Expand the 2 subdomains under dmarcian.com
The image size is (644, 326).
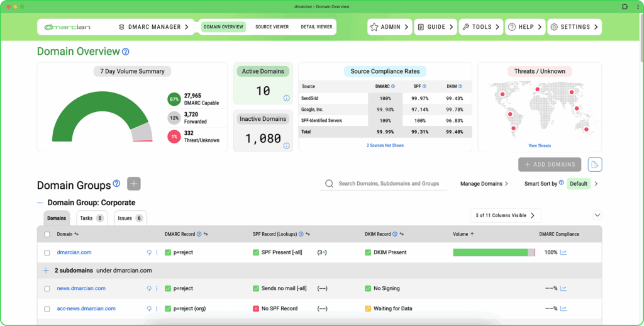(x=46, y=271)
